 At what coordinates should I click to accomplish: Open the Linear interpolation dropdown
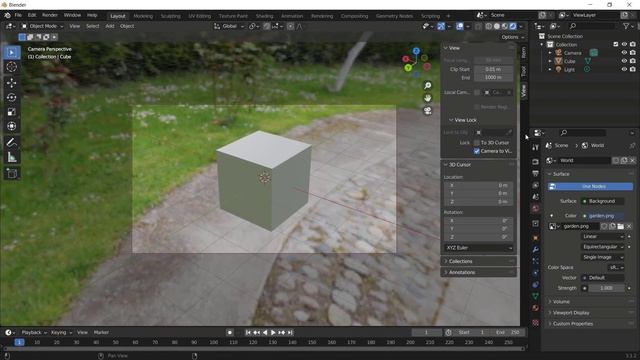[602, 236]
